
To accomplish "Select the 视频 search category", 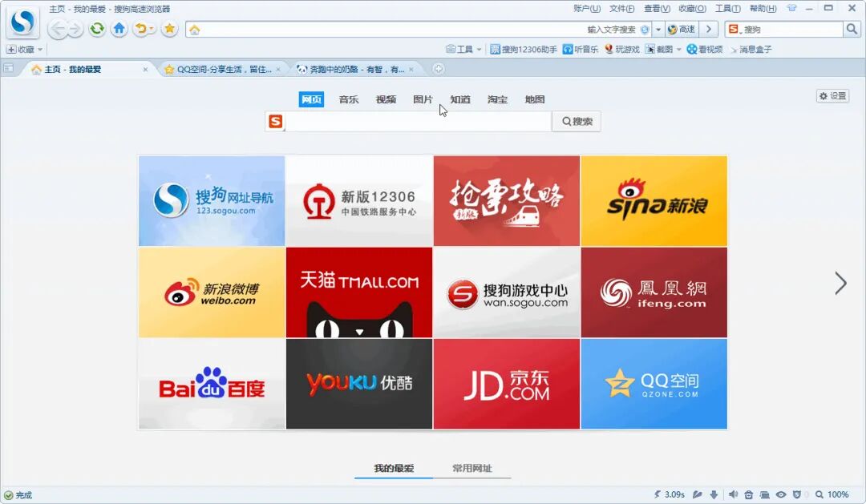I will (386, 99).
